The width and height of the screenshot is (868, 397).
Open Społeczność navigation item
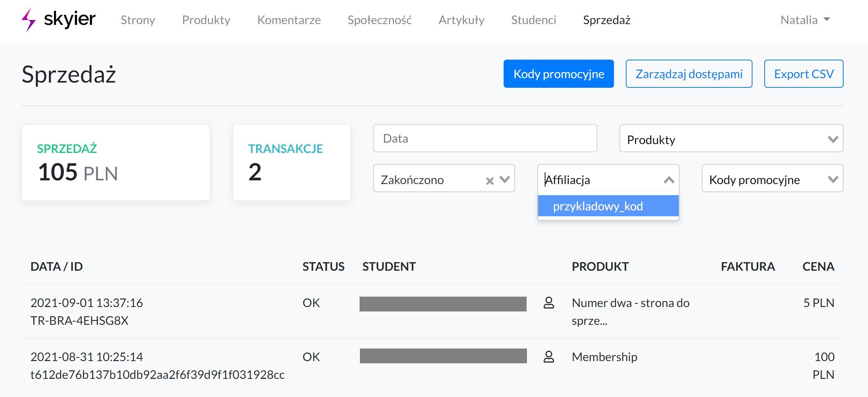point(380,20)
